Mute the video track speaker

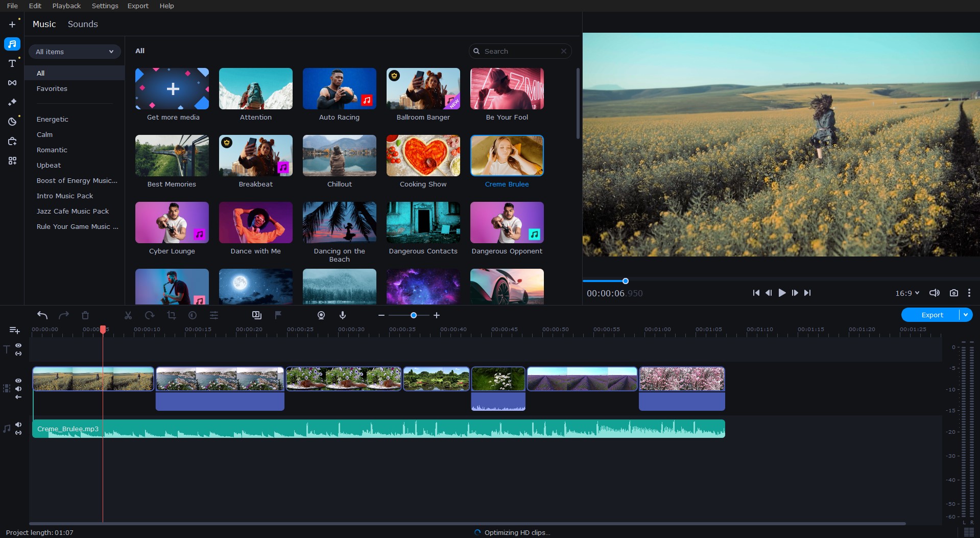(x=18, y=389)
